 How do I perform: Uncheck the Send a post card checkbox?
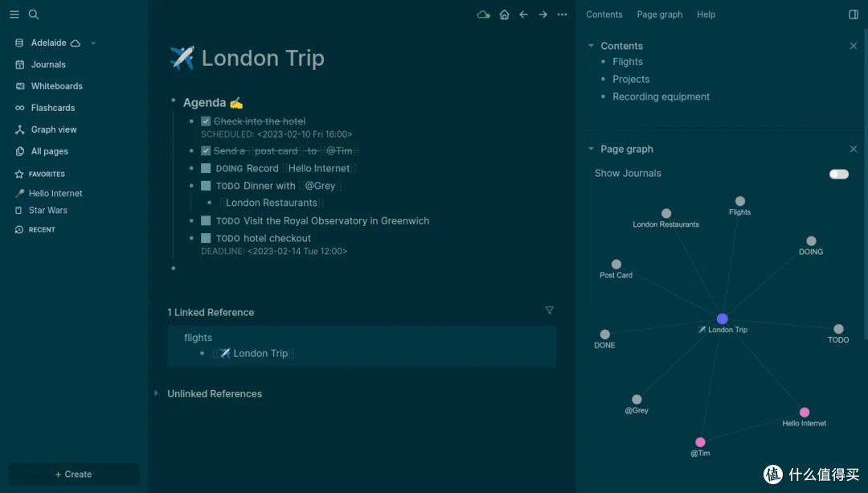click(x=206, y=150)
